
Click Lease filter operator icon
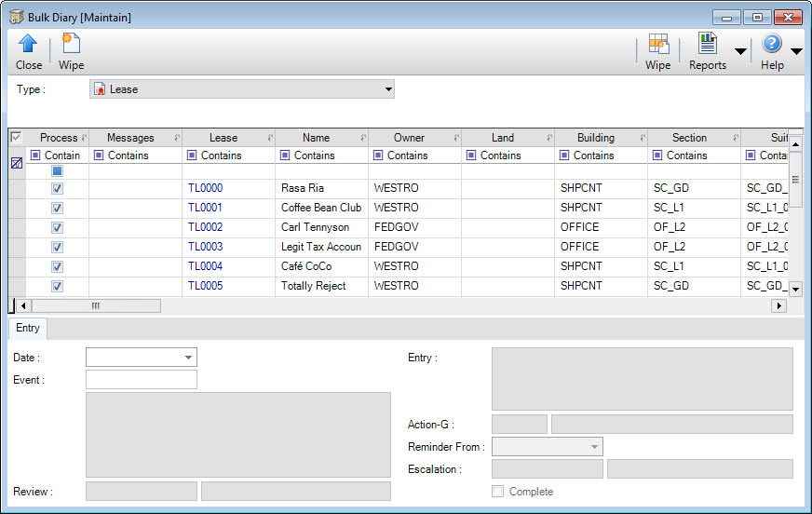pos(192,156)
